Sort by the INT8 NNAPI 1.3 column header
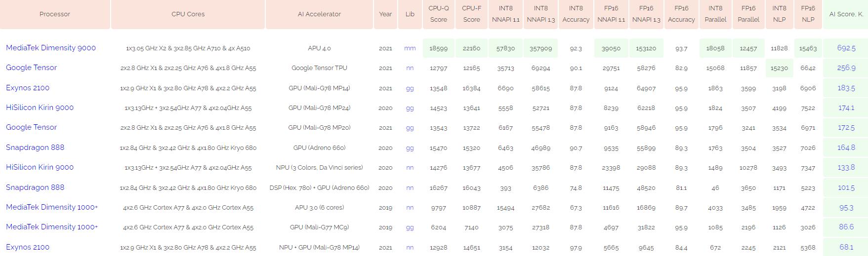 click(x=541, y=14)
